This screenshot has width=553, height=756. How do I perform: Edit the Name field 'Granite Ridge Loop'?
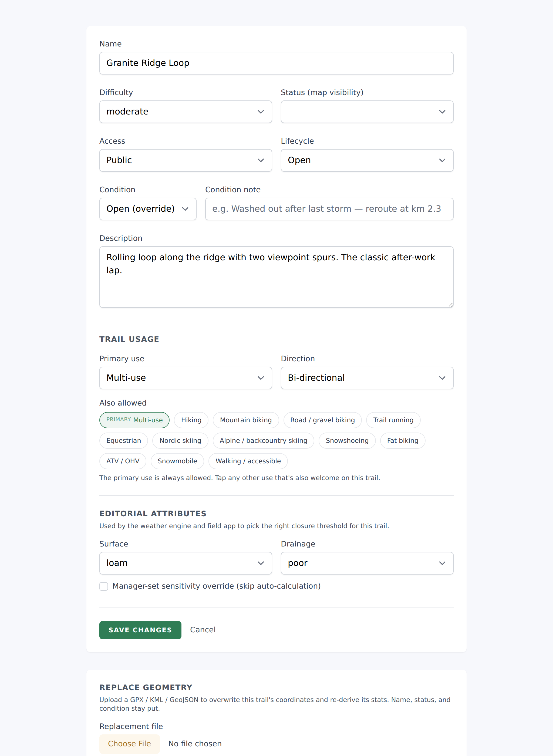click(x=276, y=63)
